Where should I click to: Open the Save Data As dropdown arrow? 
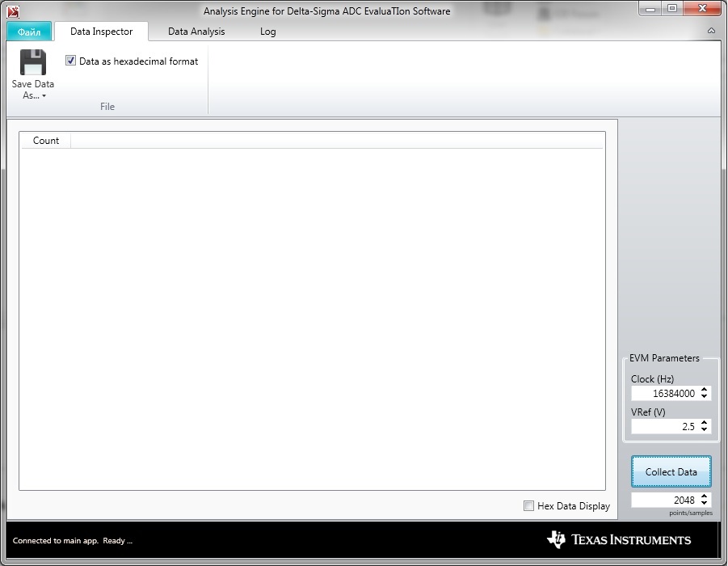(44, 96)
